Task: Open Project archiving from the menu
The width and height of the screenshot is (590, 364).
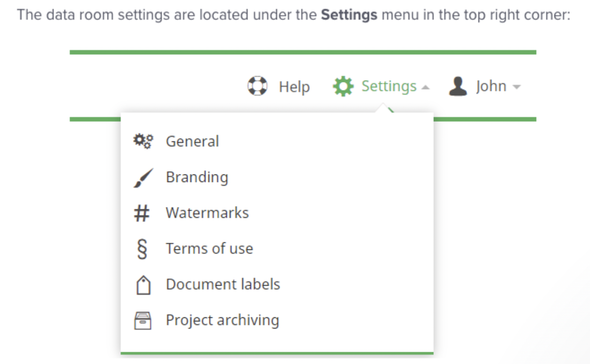Action: (222, 320)
